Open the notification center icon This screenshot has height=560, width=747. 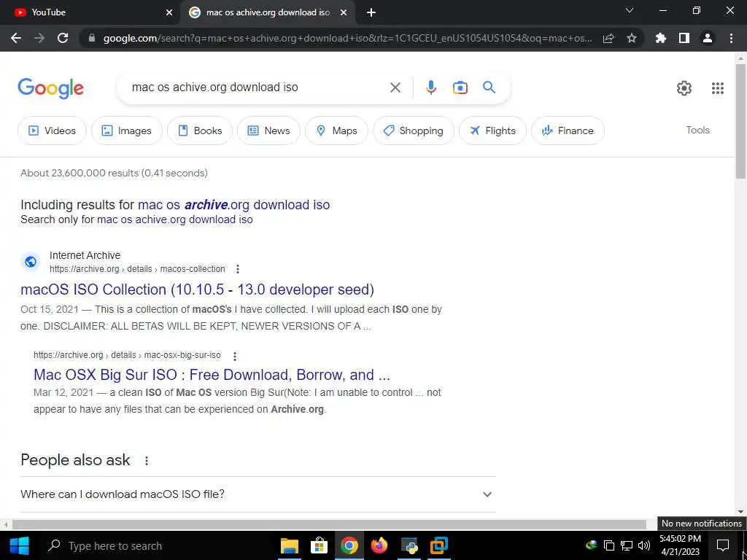coord(723,545)
